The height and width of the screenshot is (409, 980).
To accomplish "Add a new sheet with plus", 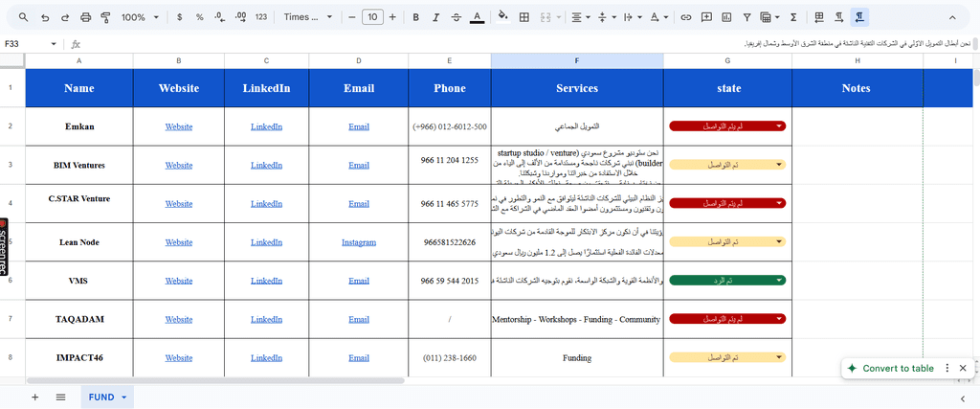I will pyautogui.click(x=35, y=398).
